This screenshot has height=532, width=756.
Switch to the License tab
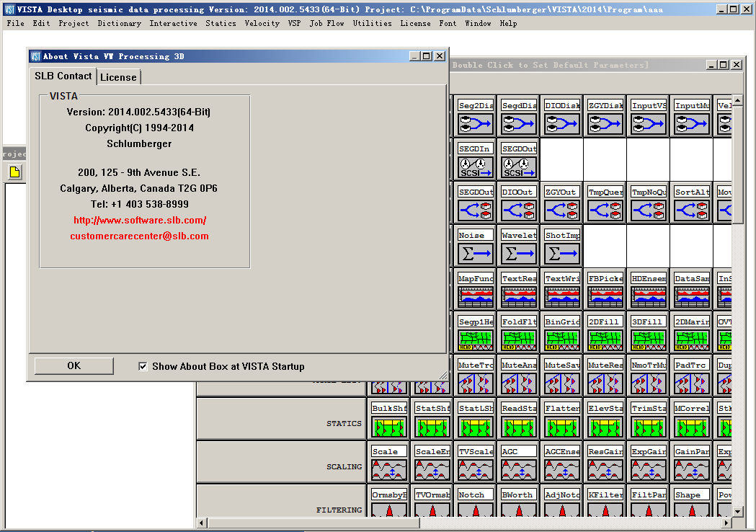119,77
